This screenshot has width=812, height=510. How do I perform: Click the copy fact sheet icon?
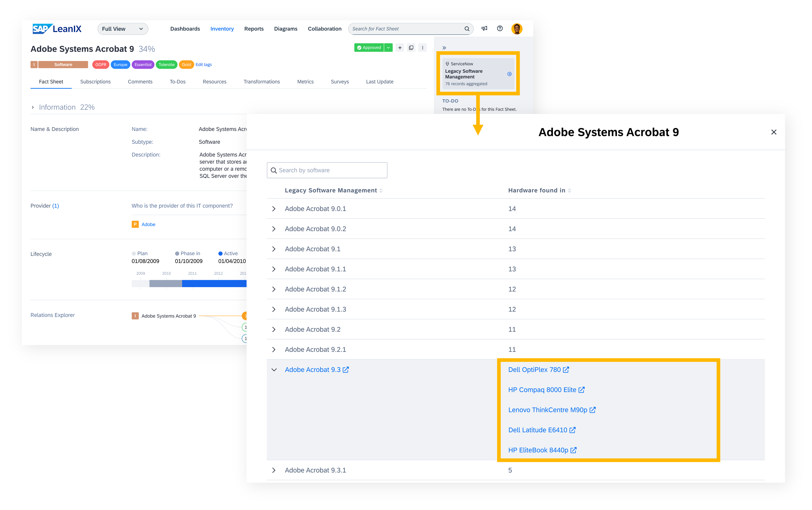pyautogui.click(x=411, y=48)
